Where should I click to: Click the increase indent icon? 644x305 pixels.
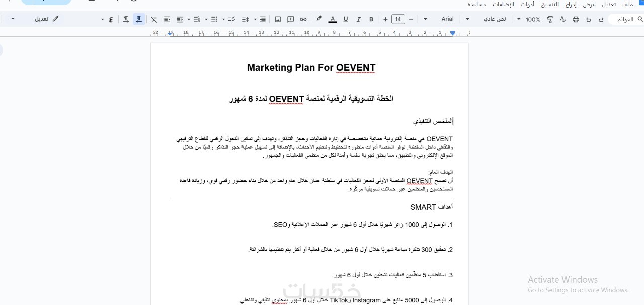coord(167,19)
